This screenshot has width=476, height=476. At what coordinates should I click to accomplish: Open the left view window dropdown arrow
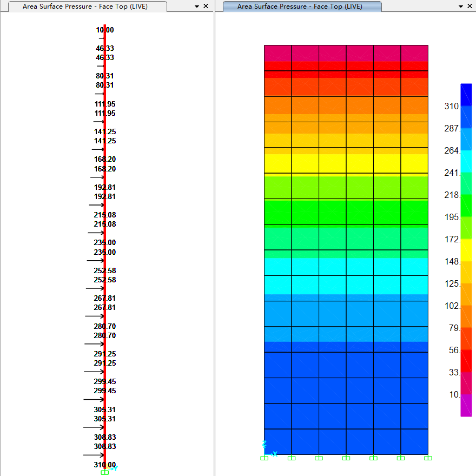196,6
